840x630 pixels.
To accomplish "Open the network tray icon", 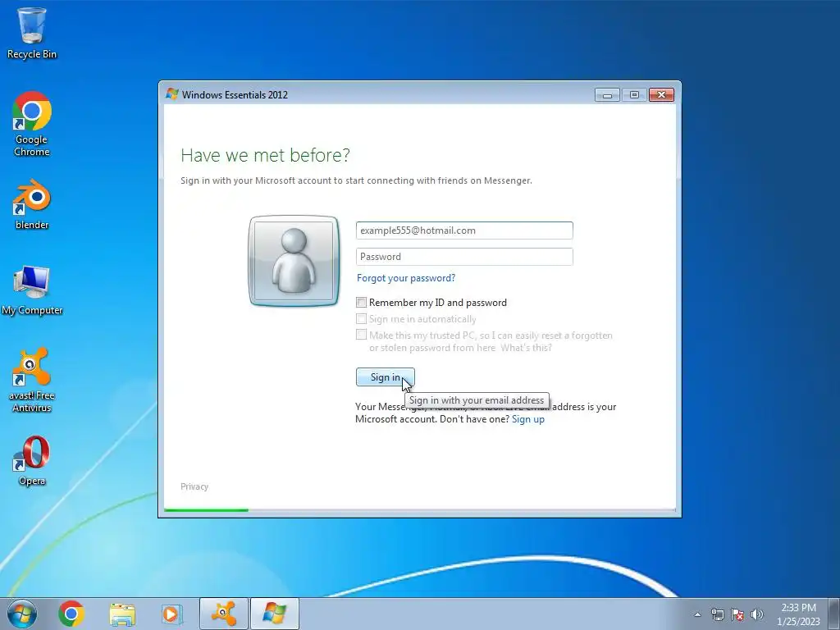I will [x=717, y=614].
